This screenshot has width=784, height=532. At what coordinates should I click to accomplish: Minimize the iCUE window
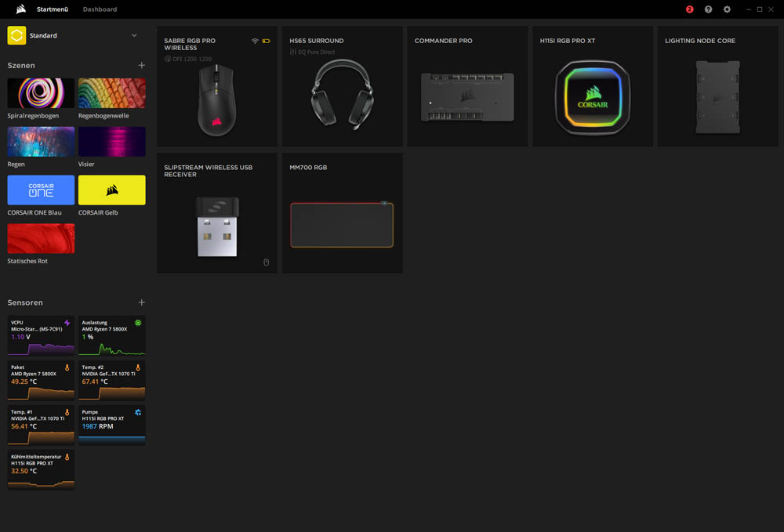749,9
